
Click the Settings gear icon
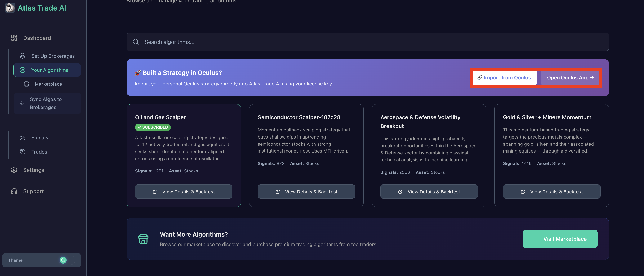coord(14,170)
